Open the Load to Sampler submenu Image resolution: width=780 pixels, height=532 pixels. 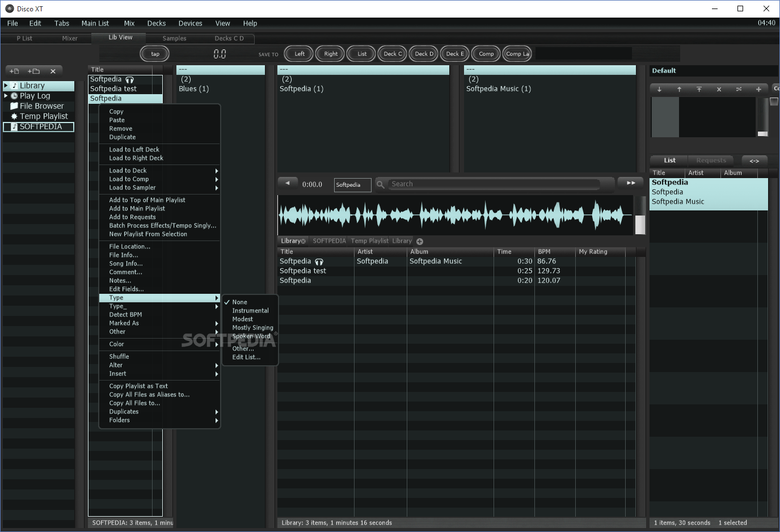159,188
